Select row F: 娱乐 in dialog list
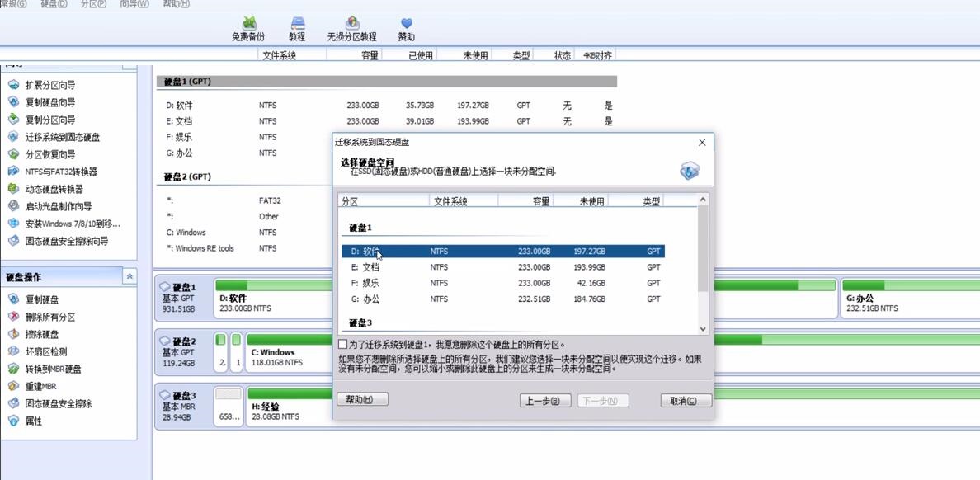Screen dimensions: 980x480 (503, 283)
